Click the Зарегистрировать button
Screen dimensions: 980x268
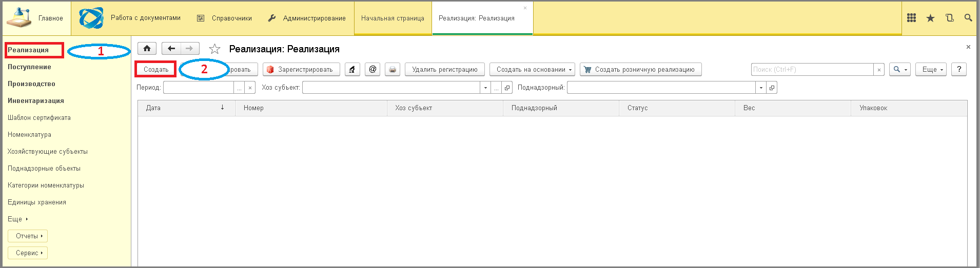(x=301, y=70)
